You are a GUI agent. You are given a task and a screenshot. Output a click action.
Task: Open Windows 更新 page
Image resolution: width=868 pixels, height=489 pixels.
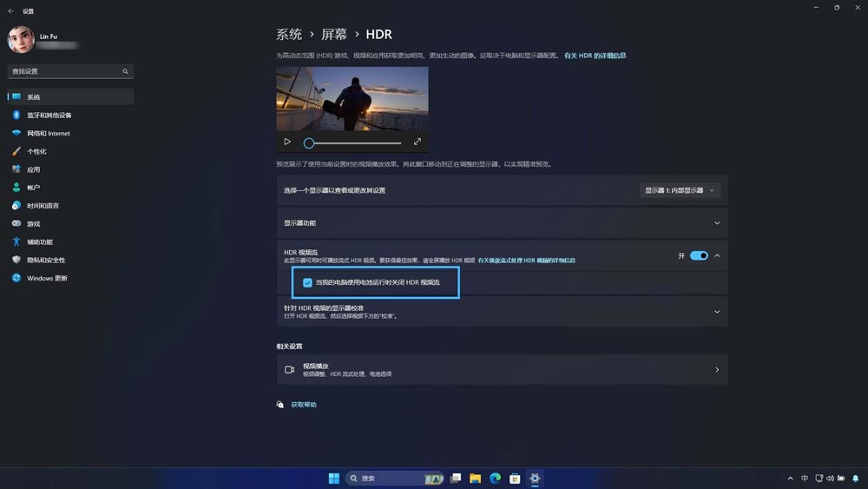click(70, 278)
